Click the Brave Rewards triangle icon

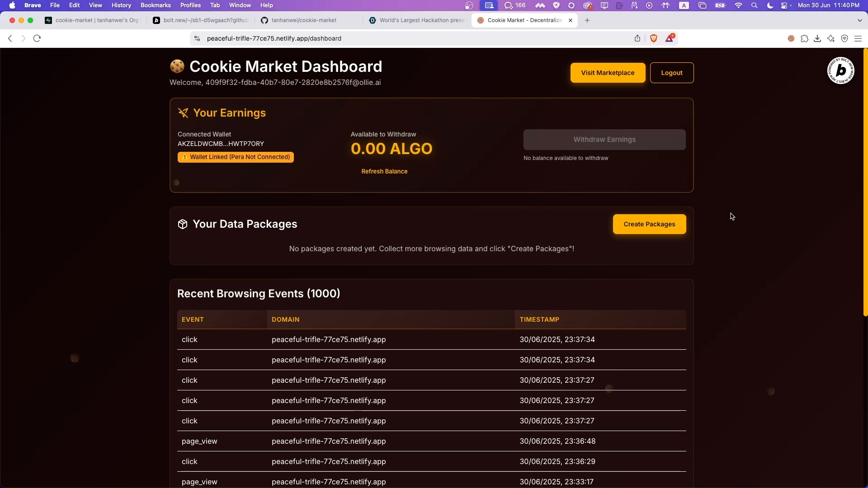(669, 38)
